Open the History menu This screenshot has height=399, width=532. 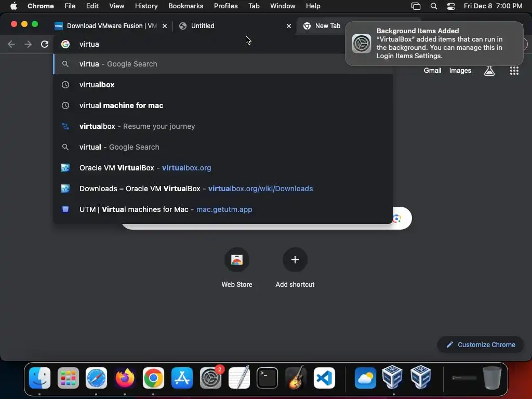tap(146, 6)
